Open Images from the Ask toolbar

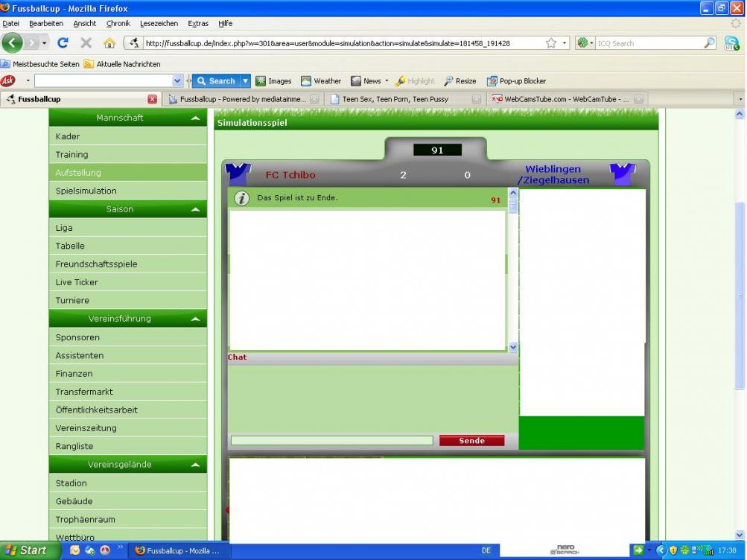click(273, 81)
